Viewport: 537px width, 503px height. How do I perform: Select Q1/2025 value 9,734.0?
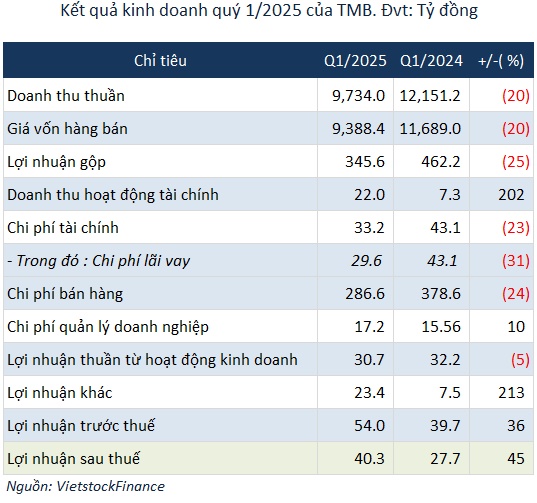tap(358, 96)
